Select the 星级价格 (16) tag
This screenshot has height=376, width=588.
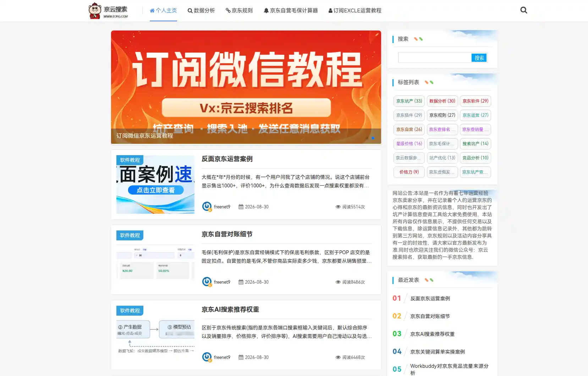pyautogui.click(x=409, y=144)
